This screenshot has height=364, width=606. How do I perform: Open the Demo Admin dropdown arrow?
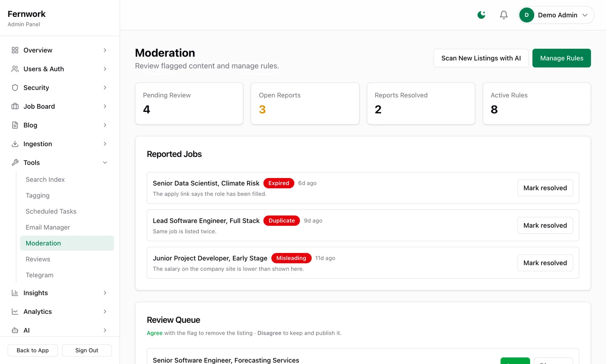point(585,15)
